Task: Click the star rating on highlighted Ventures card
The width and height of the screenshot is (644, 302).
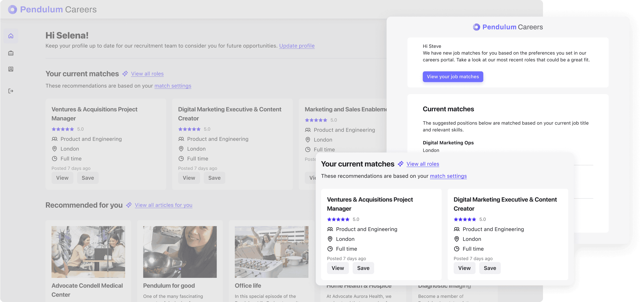Action: point(338,219)
